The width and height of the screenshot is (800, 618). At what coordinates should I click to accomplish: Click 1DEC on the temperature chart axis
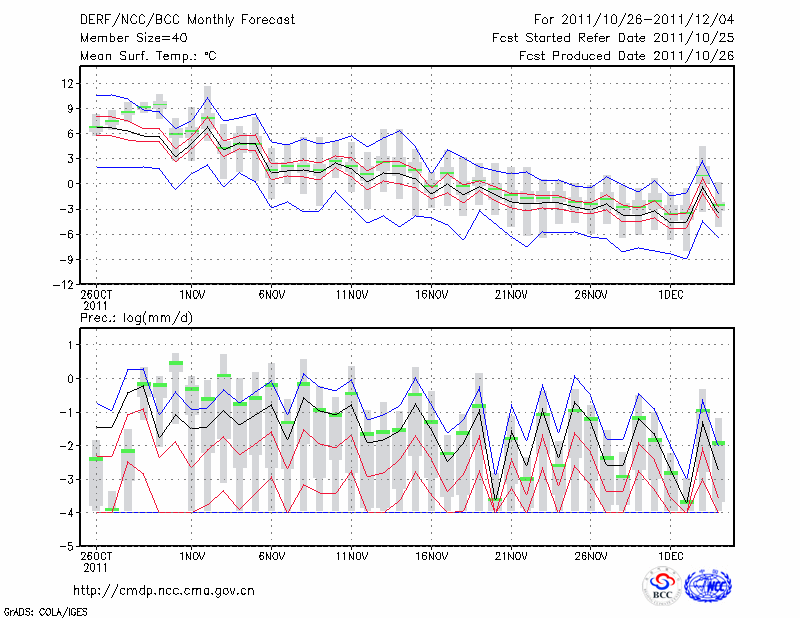click(x=670, y=295)
